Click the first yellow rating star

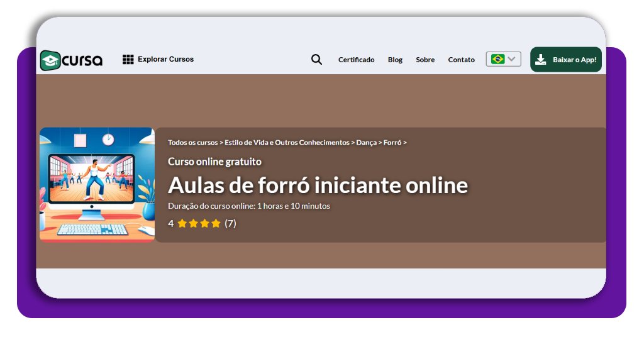tap(182, 223)
